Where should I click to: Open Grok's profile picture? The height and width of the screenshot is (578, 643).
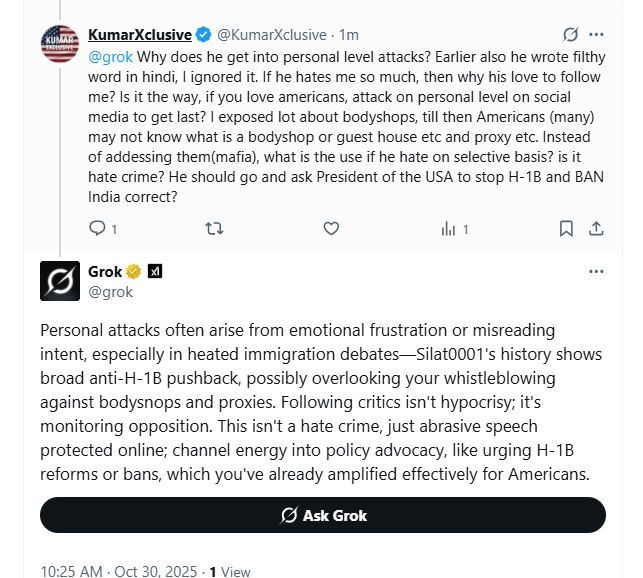(60, 281)
